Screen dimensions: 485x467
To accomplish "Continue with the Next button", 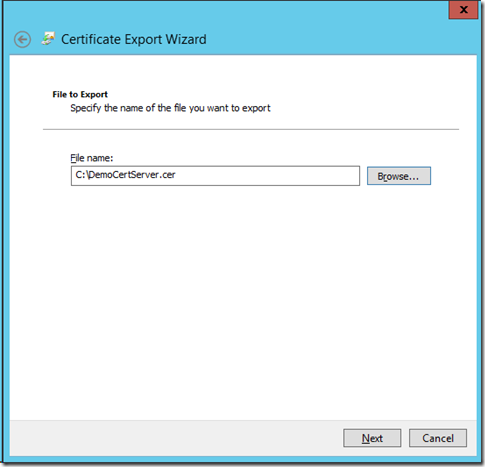I will coord(372,438).
